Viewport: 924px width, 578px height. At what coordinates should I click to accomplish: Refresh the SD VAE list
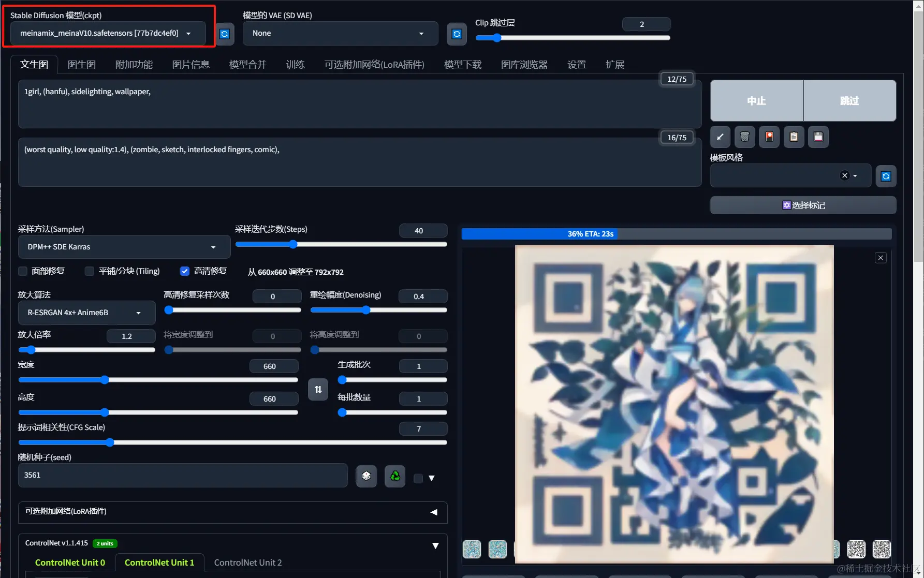tap(457, 34)
